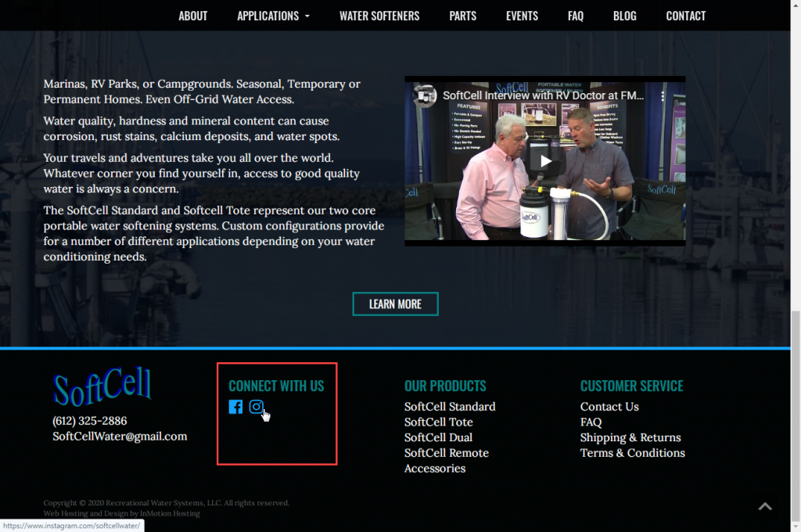Viewport: 801px width, 532px height.
Task: Click the 'Our Products' heading
Action: click(445, 386)
